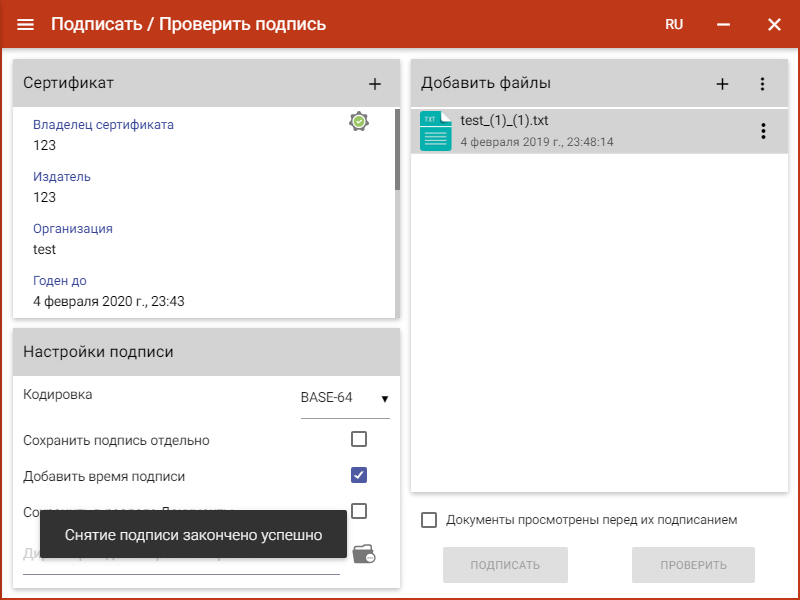The width and height of the screenshot is (800, 600).
Task: Add a new certificate with the plus icon
Action: (x=375, y=84)
